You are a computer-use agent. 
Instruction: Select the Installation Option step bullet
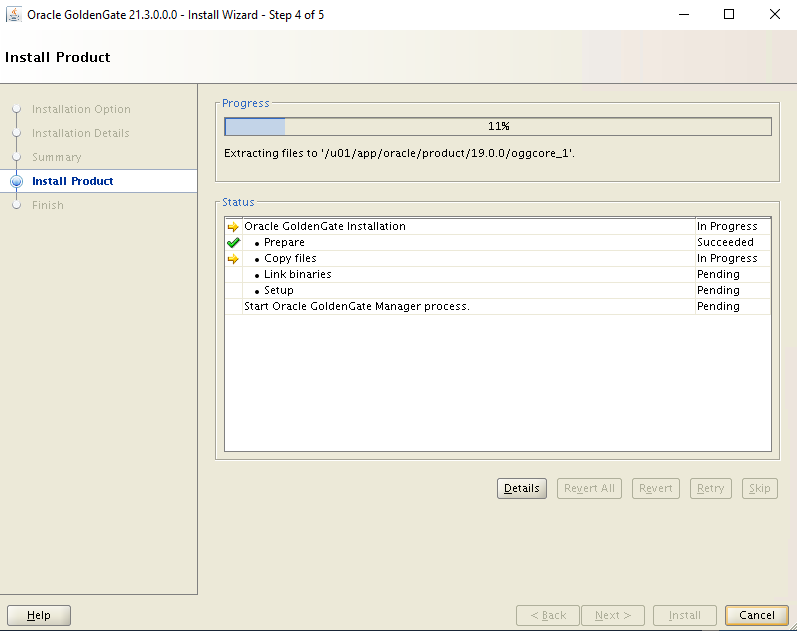17,109
